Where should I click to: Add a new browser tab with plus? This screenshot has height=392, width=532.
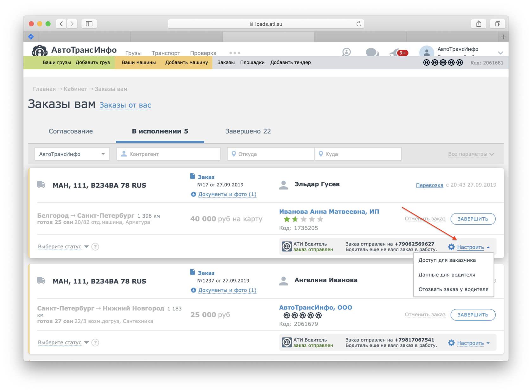pos(503,37)
